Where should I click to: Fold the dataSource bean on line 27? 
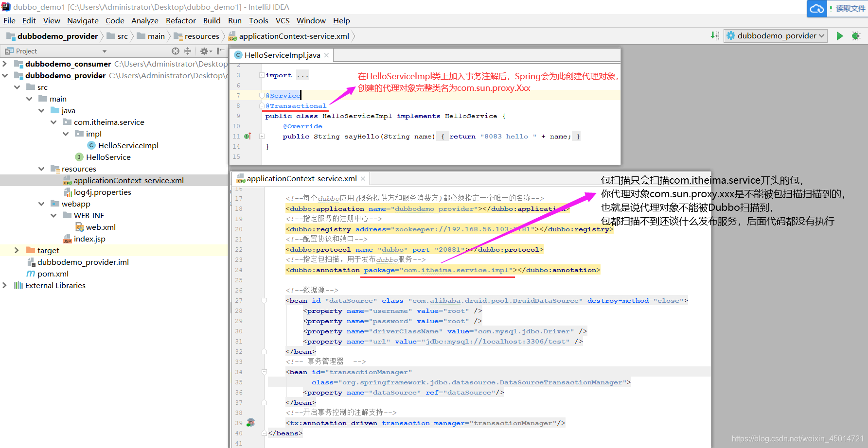(264, 301)
